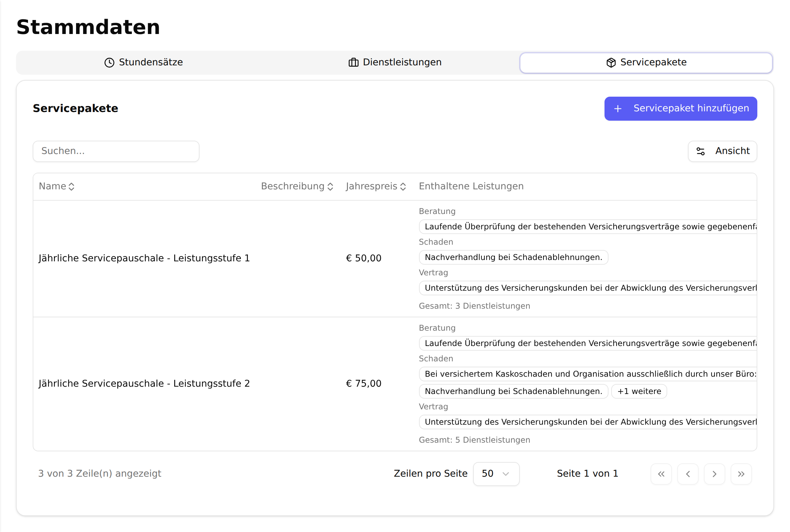Click the € 50,00 price cell
The height and width of the screenshot is (532, 790).
pos(363,258)
